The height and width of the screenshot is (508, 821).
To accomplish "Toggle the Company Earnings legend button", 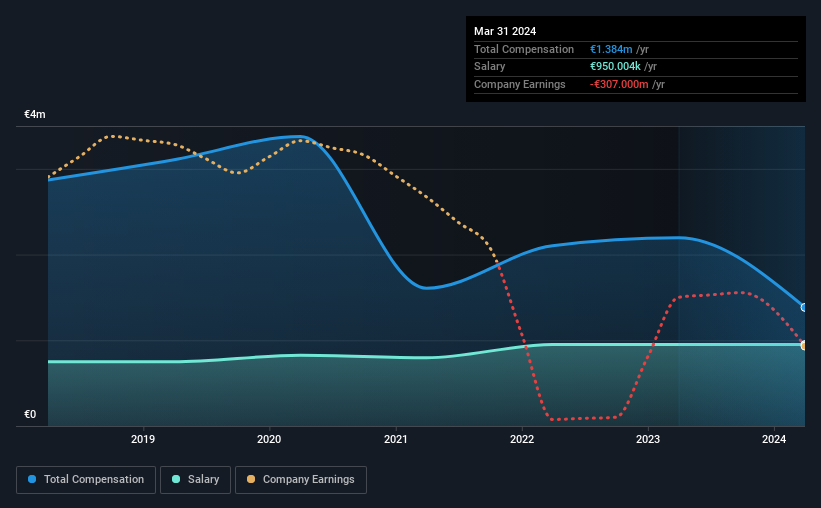I will (301, 480).
